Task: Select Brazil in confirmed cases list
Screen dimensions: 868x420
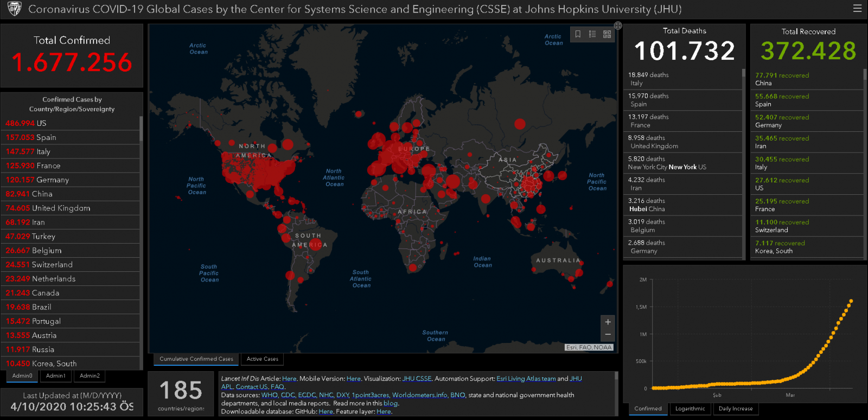Action: tap(71, 307)
